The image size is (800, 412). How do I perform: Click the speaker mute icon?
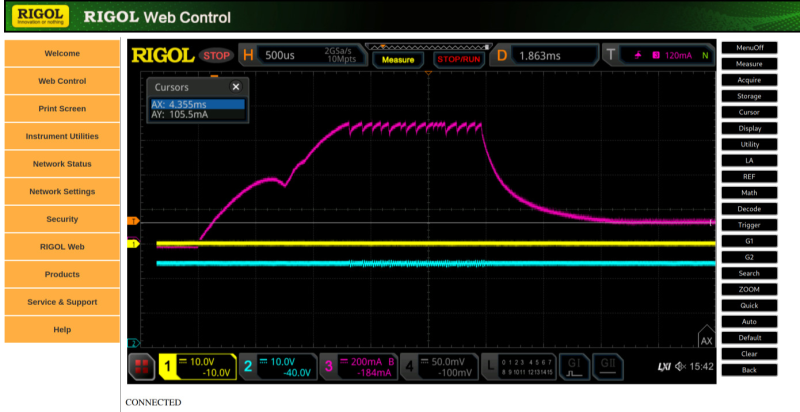point(680,367)
